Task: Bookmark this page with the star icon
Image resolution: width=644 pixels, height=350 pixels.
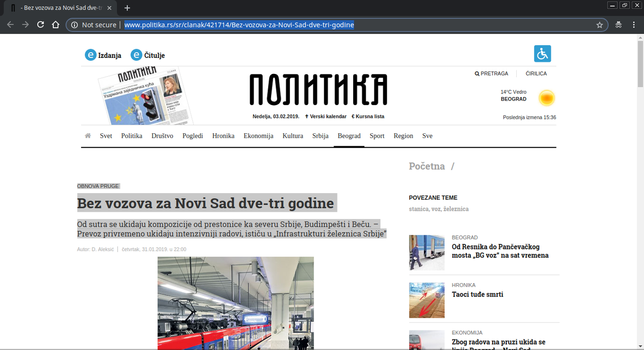Action: 600,25
